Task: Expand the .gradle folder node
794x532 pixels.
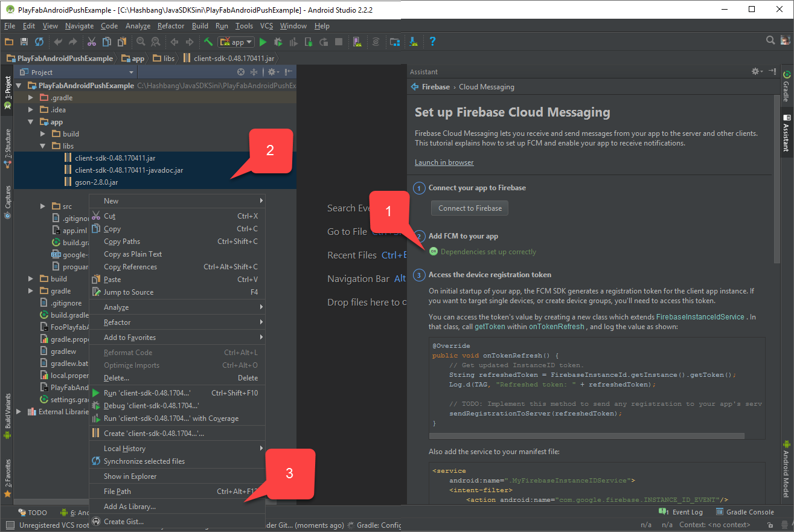Action: pos(31,98)
